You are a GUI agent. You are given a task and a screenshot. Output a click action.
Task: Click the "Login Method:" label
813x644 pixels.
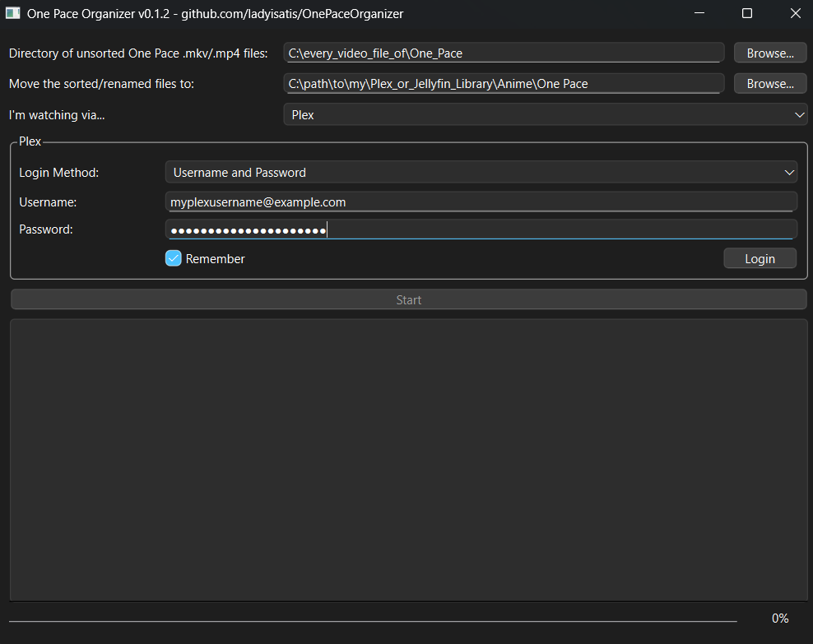[58, 173]
